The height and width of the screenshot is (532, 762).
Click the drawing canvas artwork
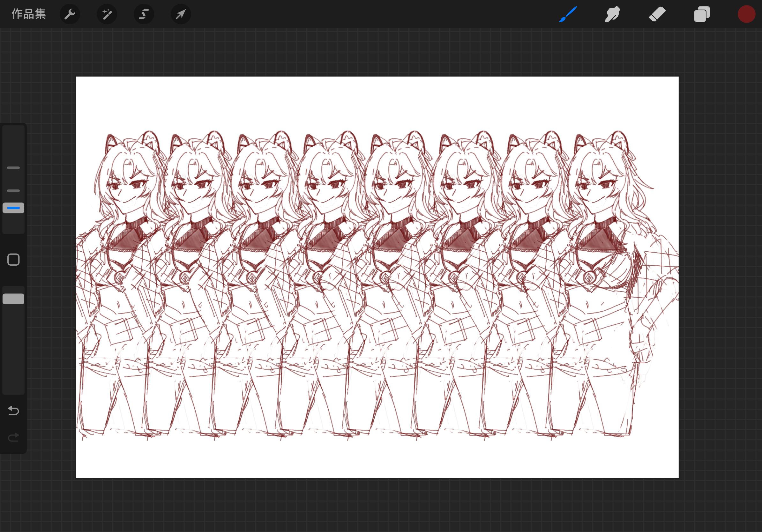click(x=377, y=277)
